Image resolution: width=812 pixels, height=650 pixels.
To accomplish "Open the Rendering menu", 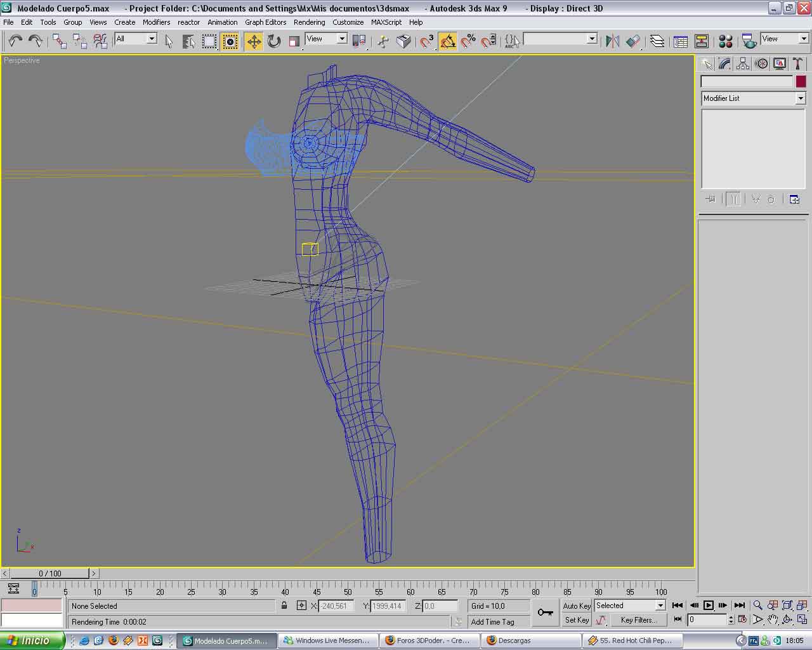I will pyautogui.click(x=309, y=22).
